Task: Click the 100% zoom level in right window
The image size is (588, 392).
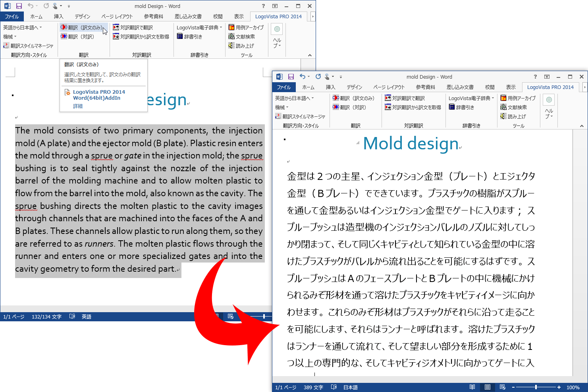Action: pos(573,387)
